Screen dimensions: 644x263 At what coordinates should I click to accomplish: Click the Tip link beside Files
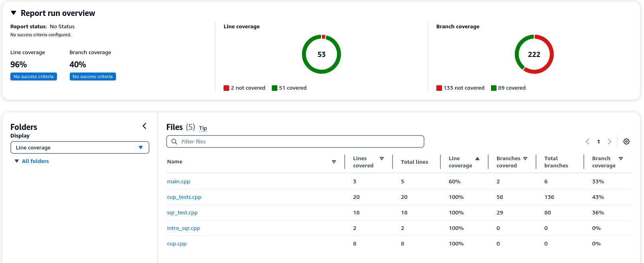point(203,128)
